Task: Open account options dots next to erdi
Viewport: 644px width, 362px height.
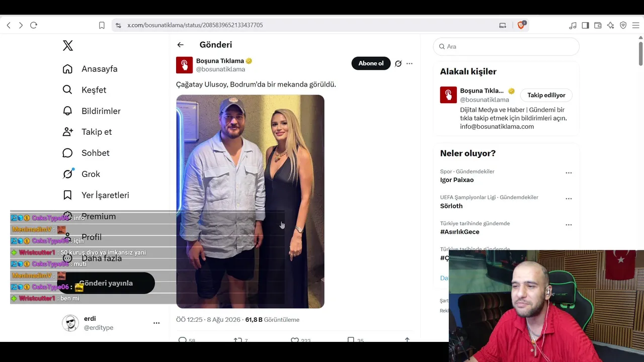Action: [156, 323]
